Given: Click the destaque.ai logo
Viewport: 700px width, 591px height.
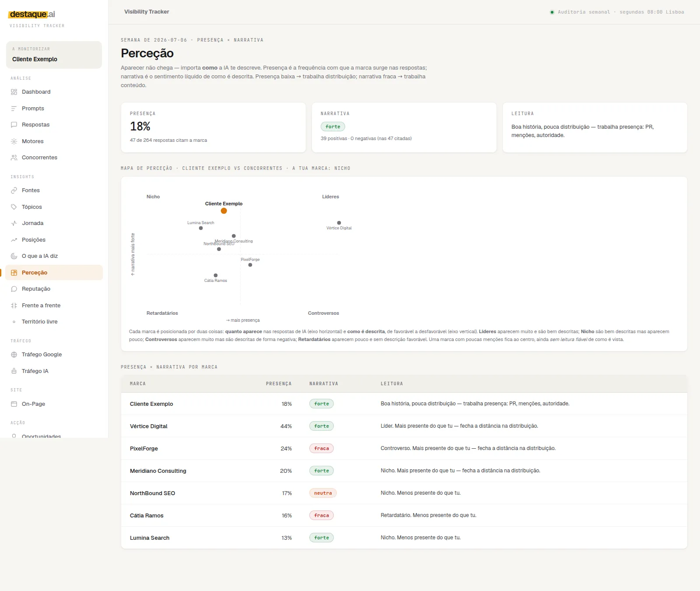Looking at the screenshot, I should click(x=32, y=14).
